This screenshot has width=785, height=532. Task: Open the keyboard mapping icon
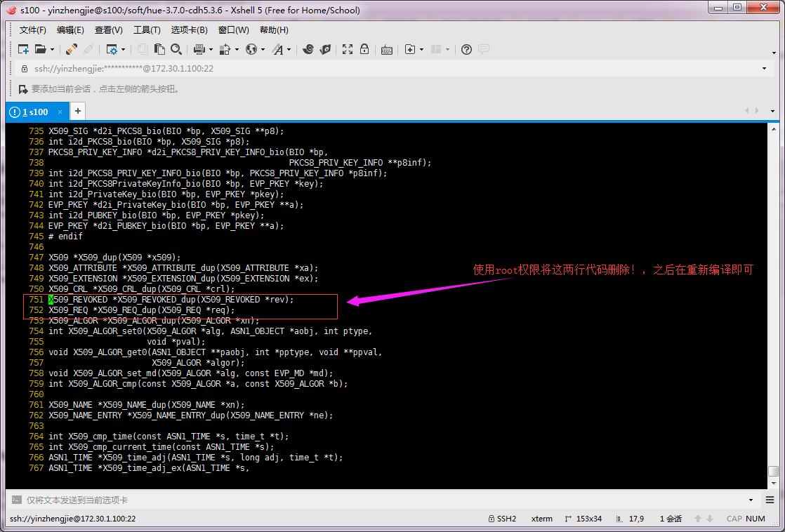click(x=386, y=50)
